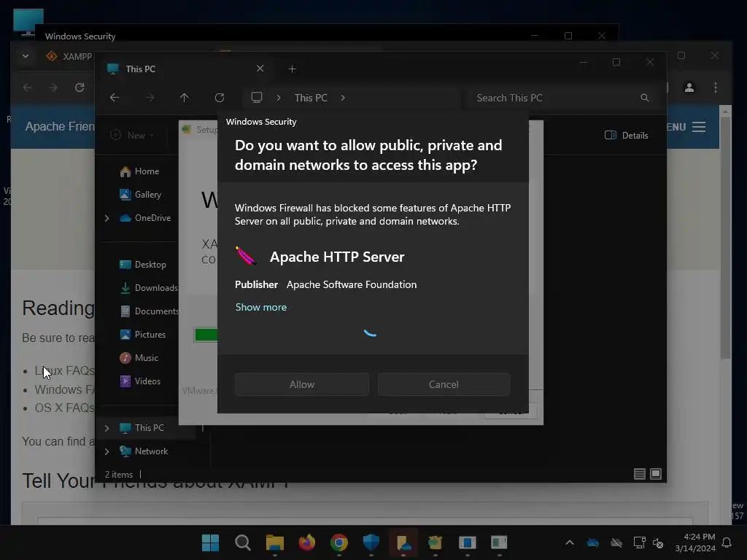Go up one folder level in File Explorer
Screen dimensions: 747x560
[184, 98]
